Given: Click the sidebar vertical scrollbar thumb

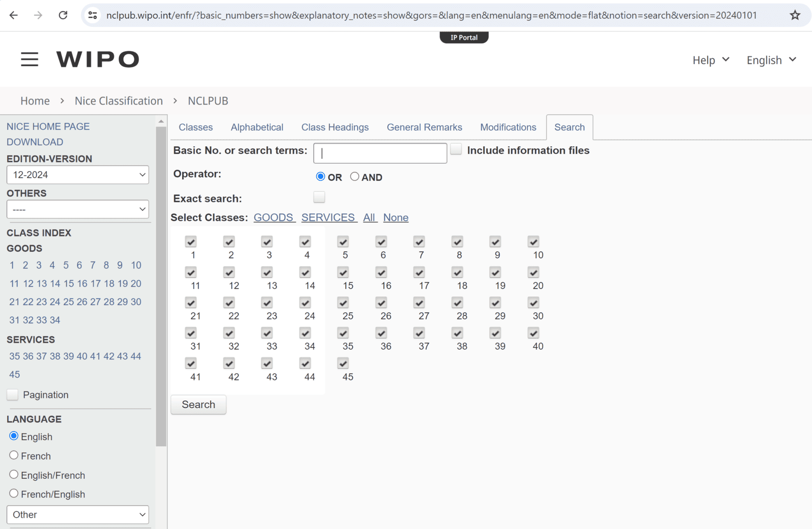Looking at the screenshot, I should click(x=161, y=287).
